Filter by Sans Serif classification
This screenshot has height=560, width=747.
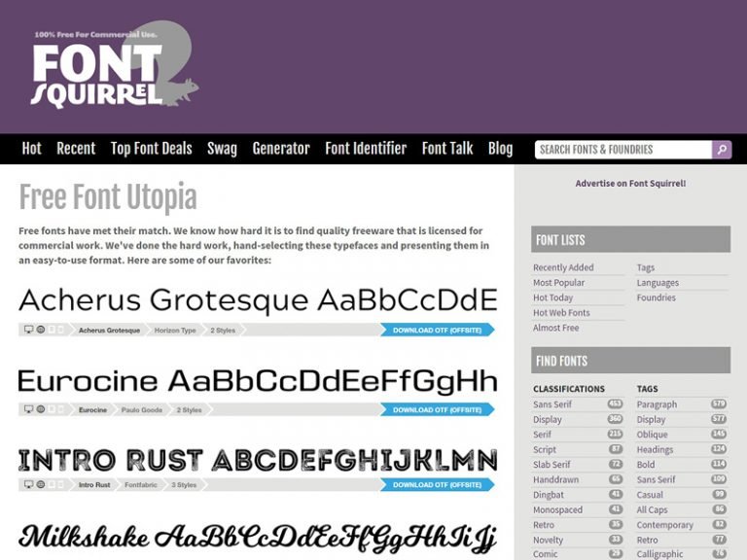click(552, 404)
